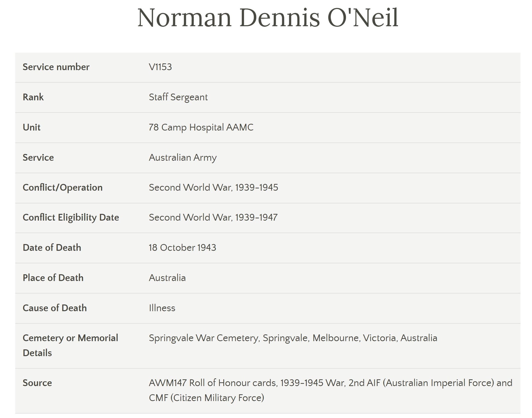The image size is (532, 418).
Task: Select the Second World War, 1939-1947 value
Action: pos(213,217)
